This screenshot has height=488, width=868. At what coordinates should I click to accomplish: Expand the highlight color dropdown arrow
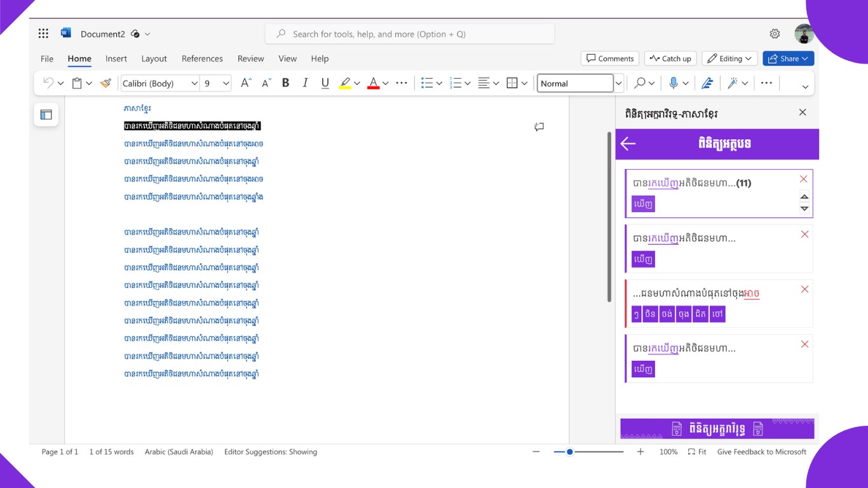click(x=357, y=83)
